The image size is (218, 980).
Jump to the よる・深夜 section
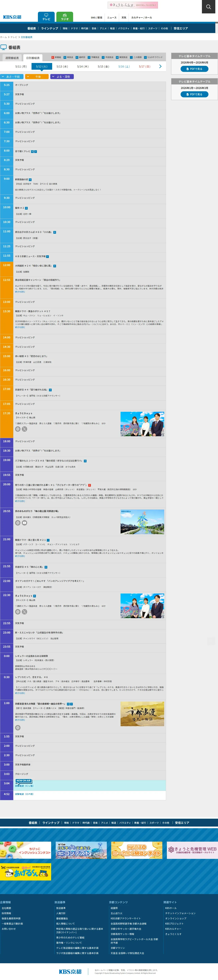(x=62, y=76)
